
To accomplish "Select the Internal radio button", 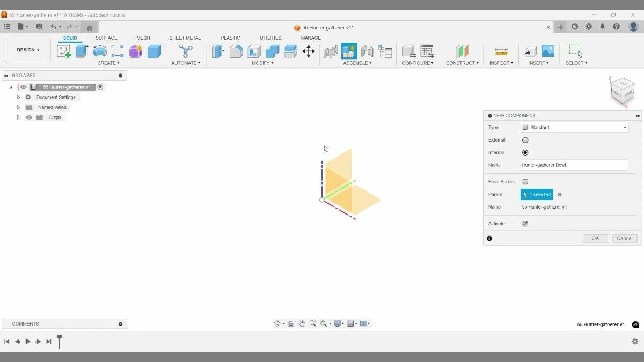I will [525, 152].
